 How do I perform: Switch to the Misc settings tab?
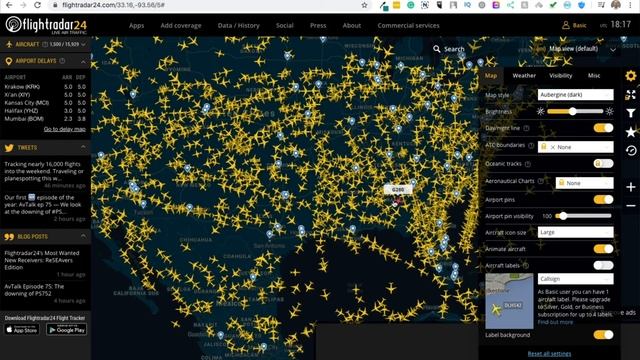[594, 76]
